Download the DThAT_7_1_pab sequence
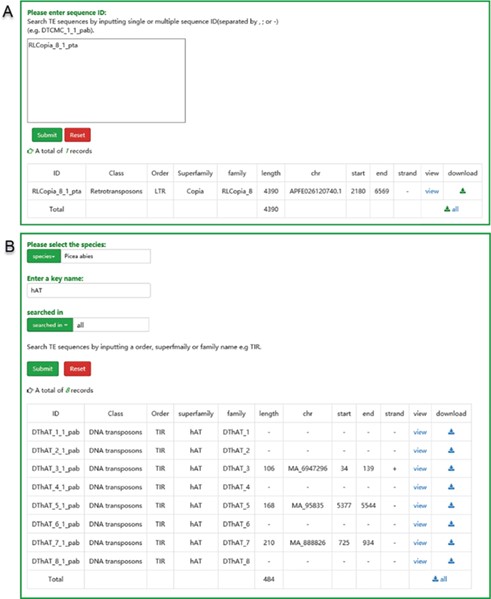The width and height of the screenshot is (491, 599). tap(451, 542)
